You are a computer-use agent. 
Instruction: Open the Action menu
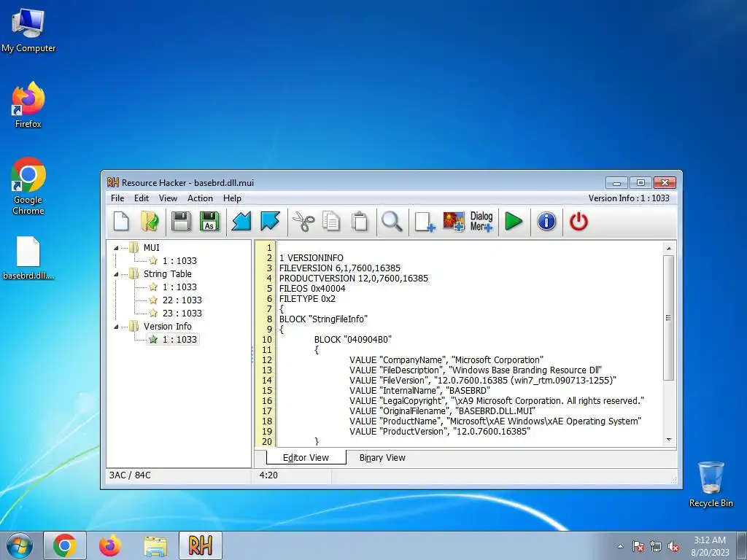200,198
